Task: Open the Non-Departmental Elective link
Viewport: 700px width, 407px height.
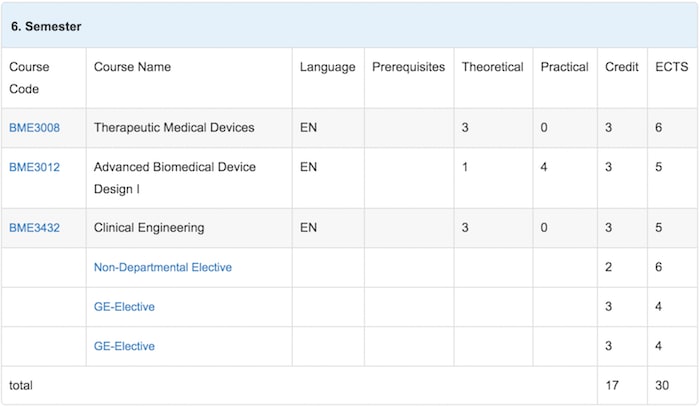Action: [x=162, y=267]
